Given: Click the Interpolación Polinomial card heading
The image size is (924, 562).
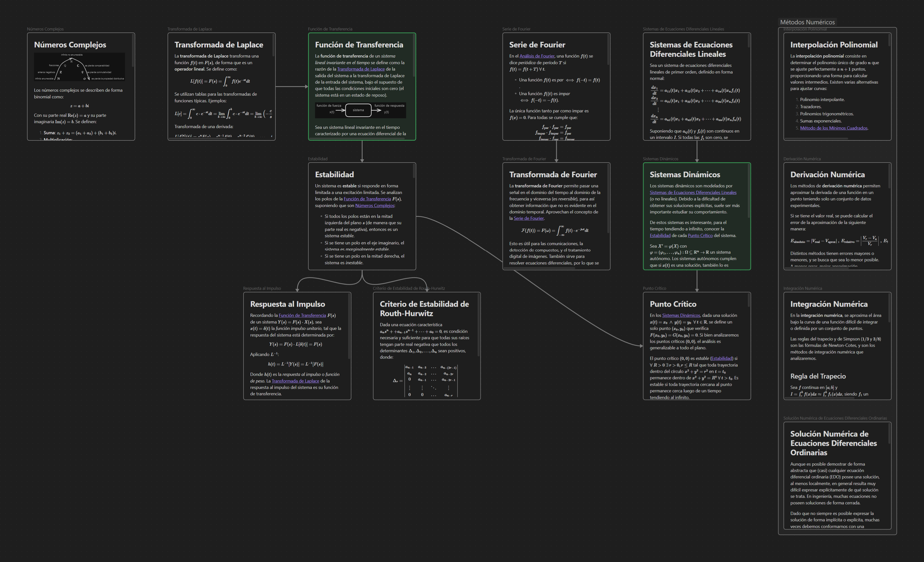Looking at the screenshot, I should (x=834, y=45).
